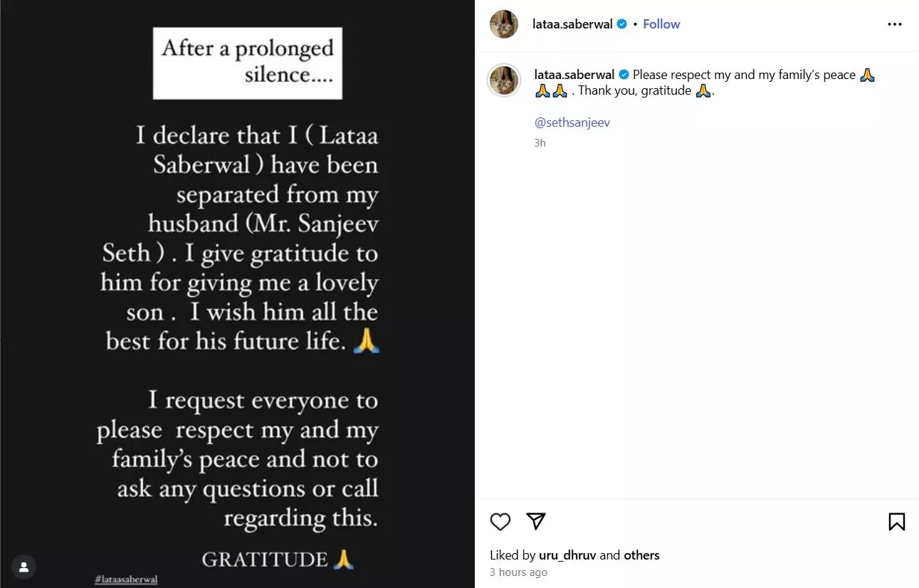Follow the lataa.saberwal account
Viewport: 919px width, 588px height.
click(x=661, y=24)
